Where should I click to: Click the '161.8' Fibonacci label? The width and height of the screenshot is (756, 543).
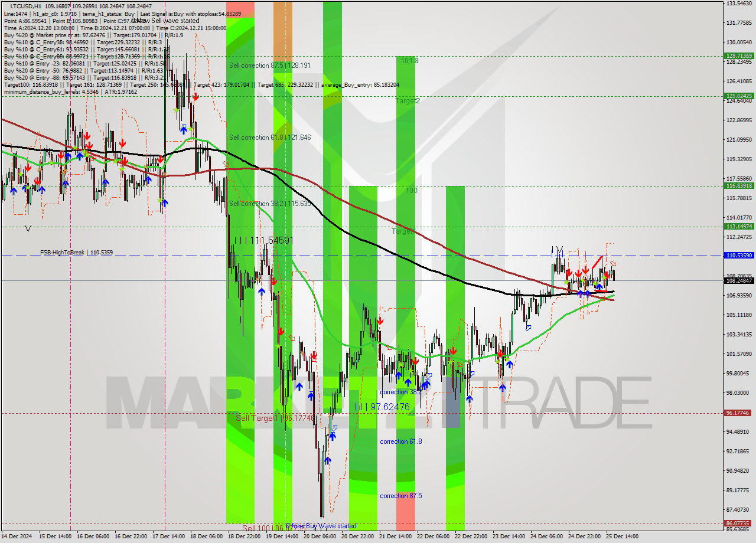pos(409,60)
